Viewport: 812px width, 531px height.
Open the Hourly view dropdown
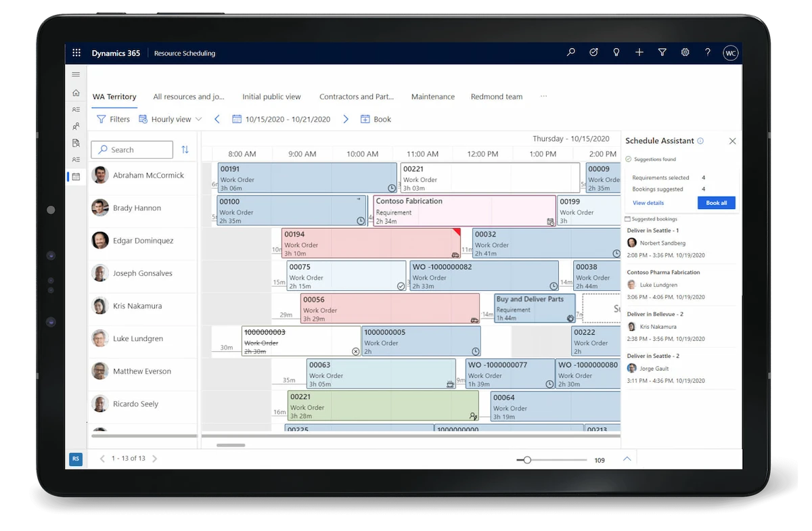[171, 119]
